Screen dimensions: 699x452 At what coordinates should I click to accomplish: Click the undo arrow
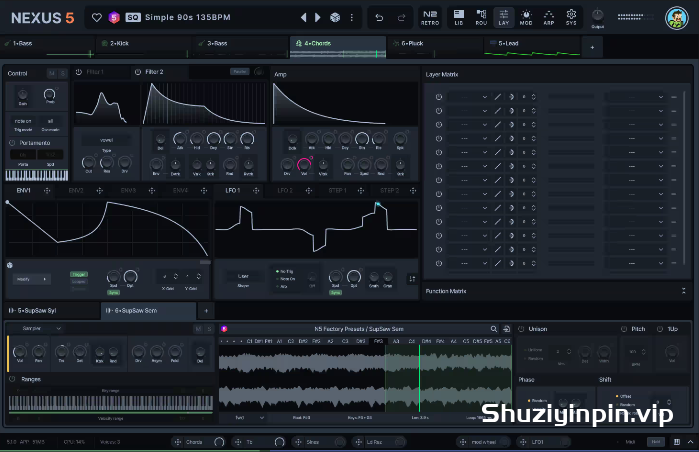pyautogui.click(x=379, y=17)
